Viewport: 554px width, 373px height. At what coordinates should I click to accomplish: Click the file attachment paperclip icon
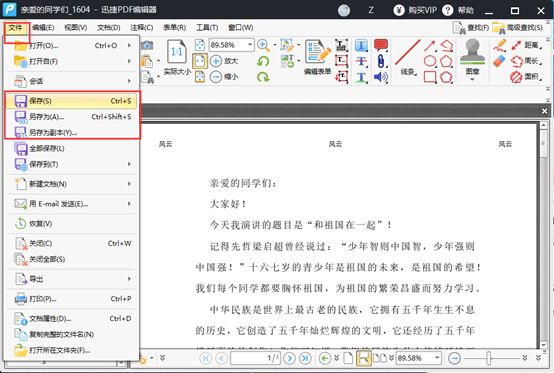click(x=381, y=61)
